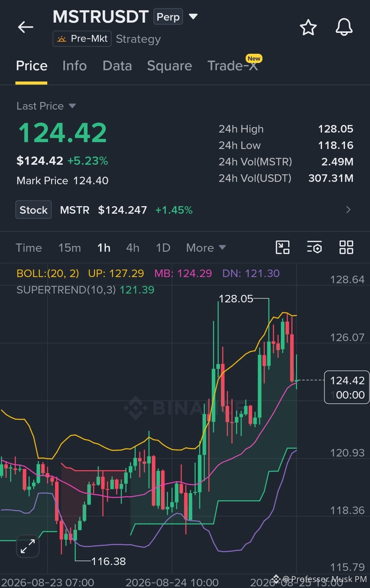Go back using the arrow icon
This screenshot has width=370, height=588.
pyautogui.click(x=26, y=27)
